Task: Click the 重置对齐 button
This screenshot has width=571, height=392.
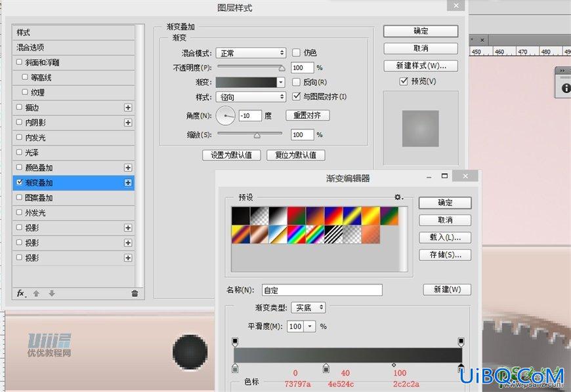Action: (x=307, y=115)
